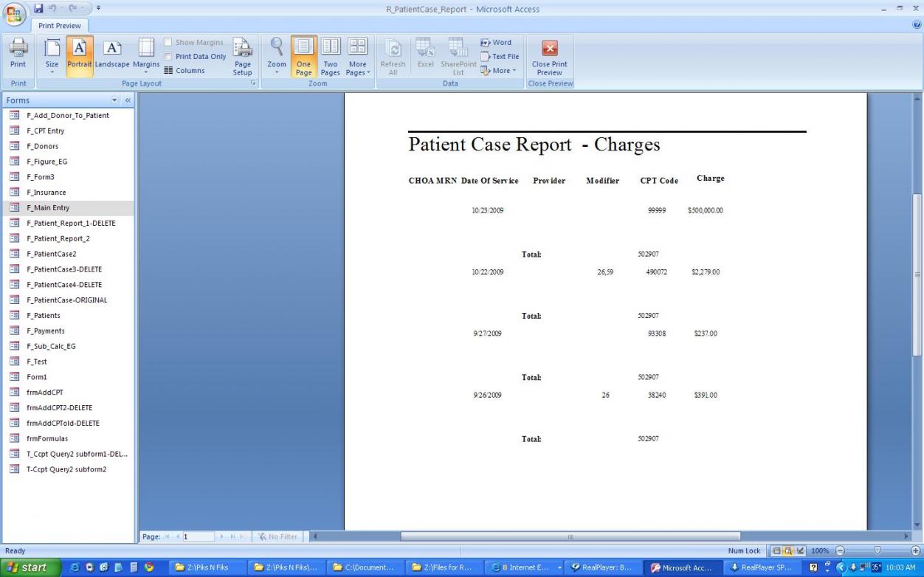Open the Page Layout dialog launcher
Image resolution: width=924 pixels, height=577 pixels.
coord(254,83)
